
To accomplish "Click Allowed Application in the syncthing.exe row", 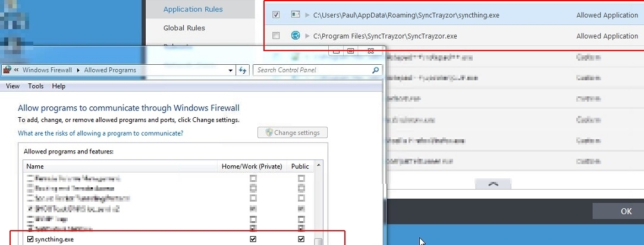I will click(607, 15).
